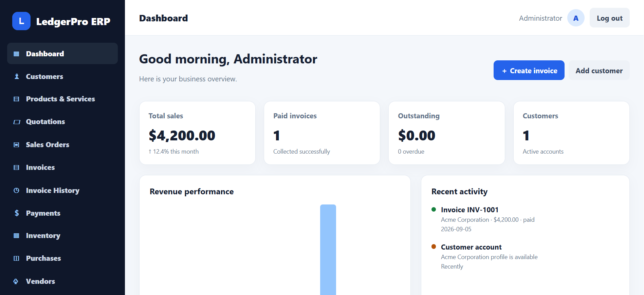Go to Inventory

click(62, 236)
